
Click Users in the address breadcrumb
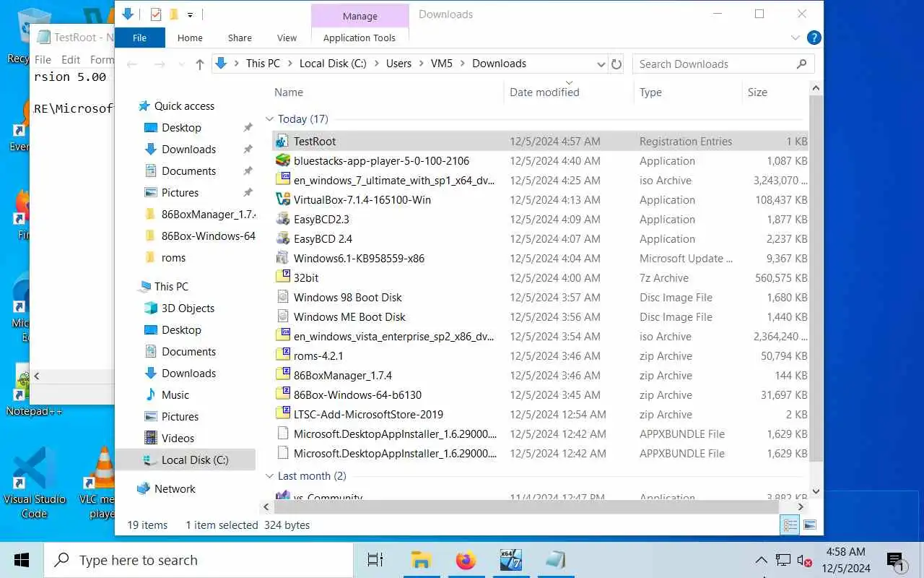(398, 64)
